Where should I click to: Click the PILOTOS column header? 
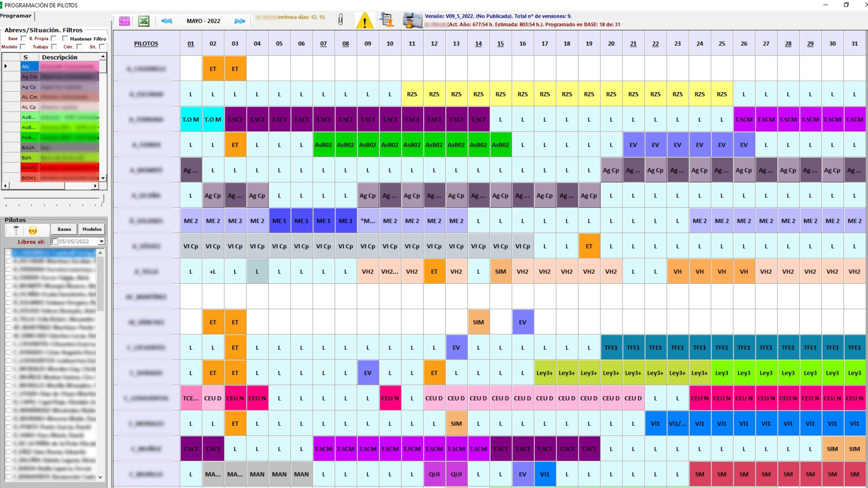point(146,44)
